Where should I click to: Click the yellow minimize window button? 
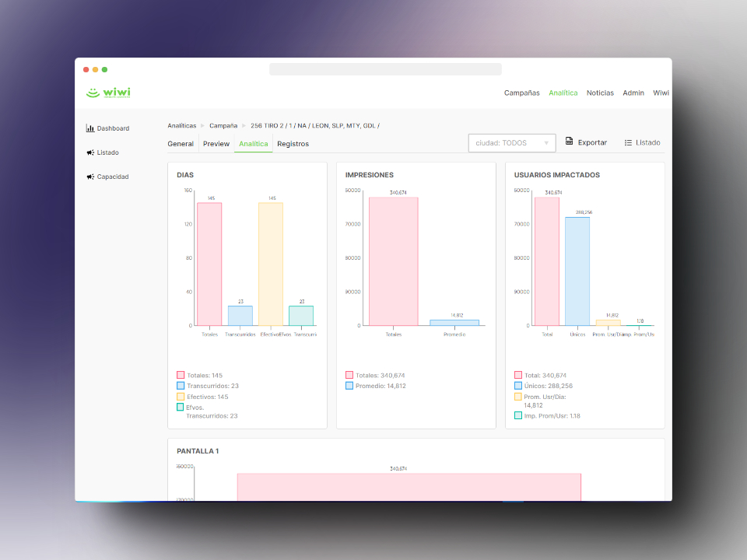95,69
